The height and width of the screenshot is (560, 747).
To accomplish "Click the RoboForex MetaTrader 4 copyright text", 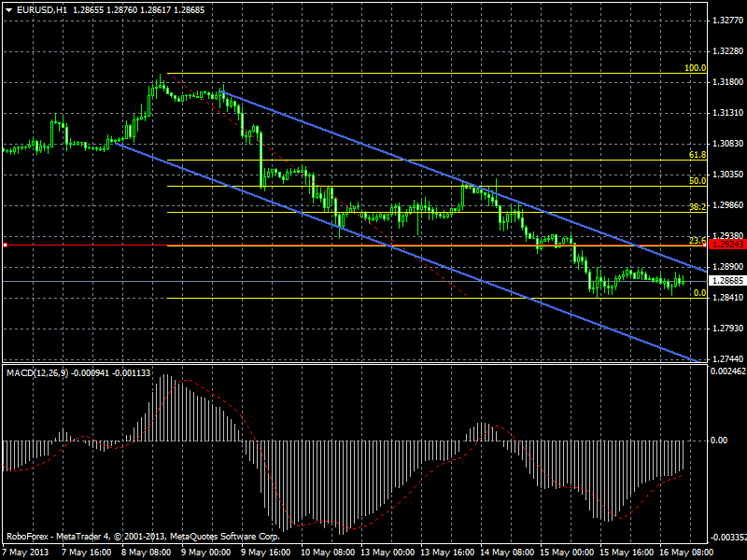I will [143, 537].
